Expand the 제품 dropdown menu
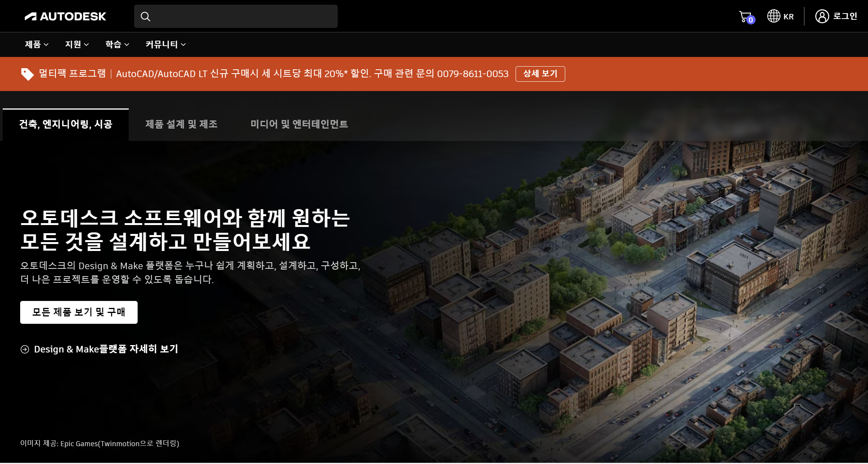868x464 pixels. [x=36, y=45]
